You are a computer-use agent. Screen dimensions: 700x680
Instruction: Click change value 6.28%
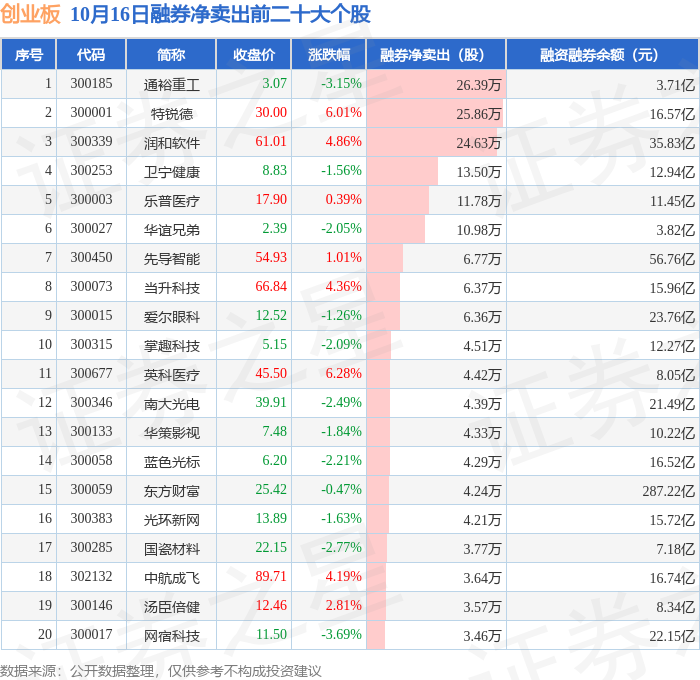[x=343, y=373]
